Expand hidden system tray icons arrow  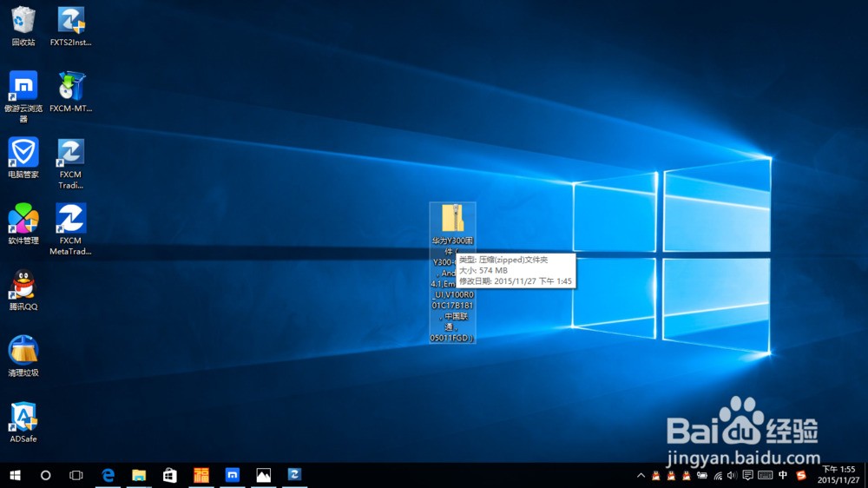click(641, 475)
